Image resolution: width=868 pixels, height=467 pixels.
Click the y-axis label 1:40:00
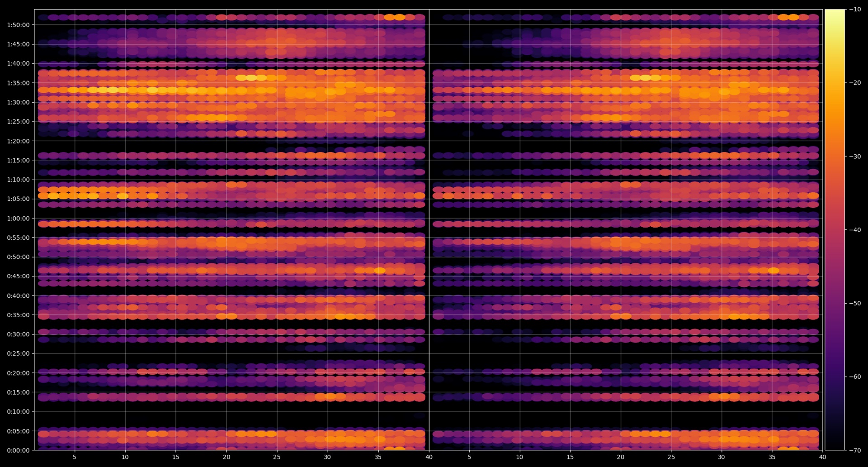(x=18, y=64)
